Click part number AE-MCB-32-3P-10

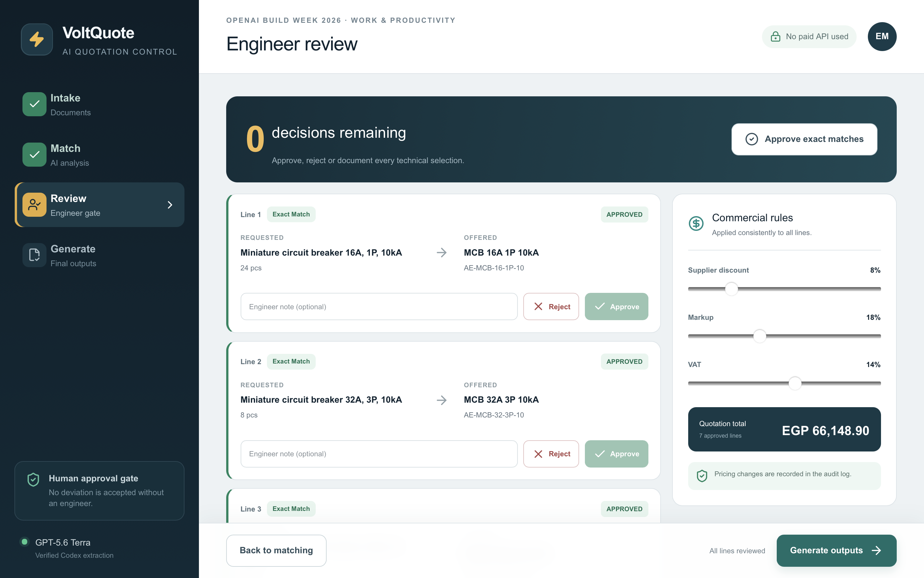pos(494,415)
